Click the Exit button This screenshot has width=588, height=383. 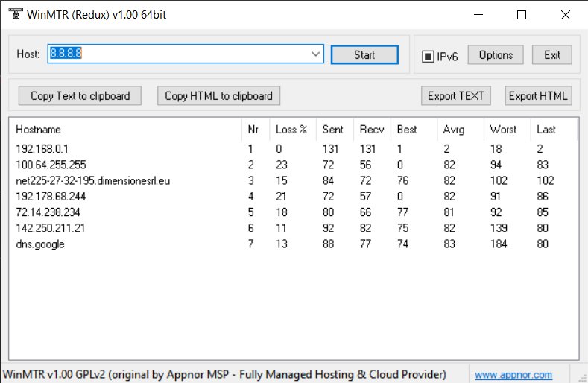tap(552, 55)
